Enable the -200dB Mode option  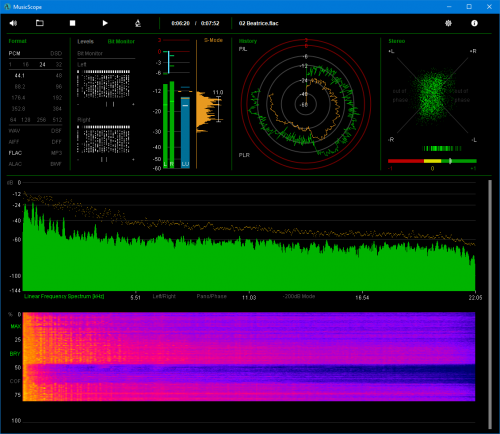299,296
